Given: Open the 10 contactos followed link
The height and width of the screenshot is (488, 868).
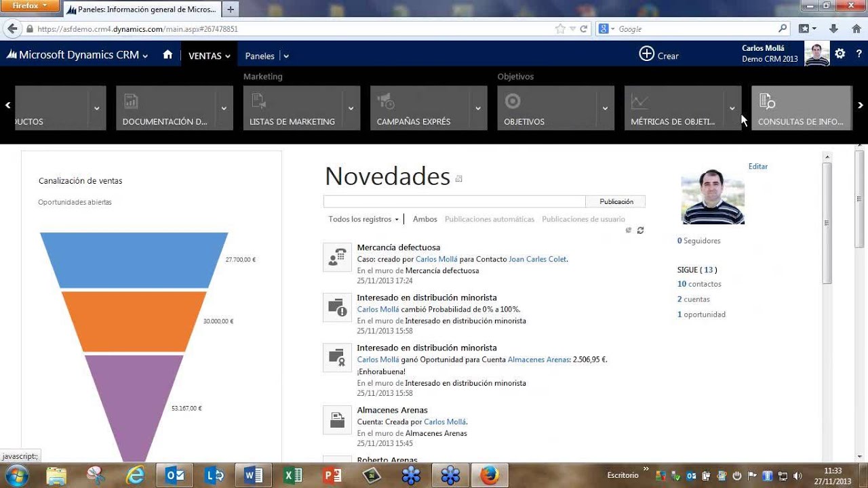Looking at the screenshot, I should point(699,284).
